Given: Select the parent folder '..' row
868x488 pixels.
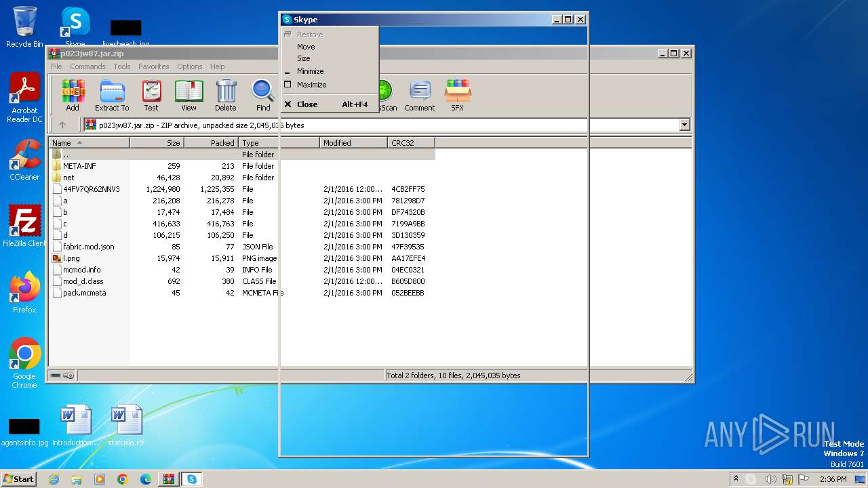Looking at the screenshot, I should pos(242,155).
